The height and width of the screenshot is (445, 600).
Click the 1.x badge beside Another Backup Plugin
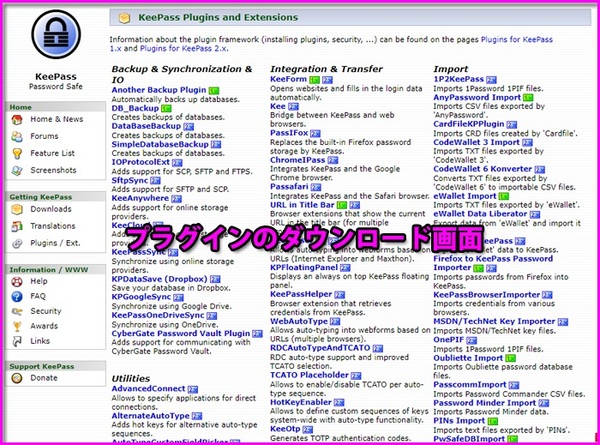(x=214, y=91)
